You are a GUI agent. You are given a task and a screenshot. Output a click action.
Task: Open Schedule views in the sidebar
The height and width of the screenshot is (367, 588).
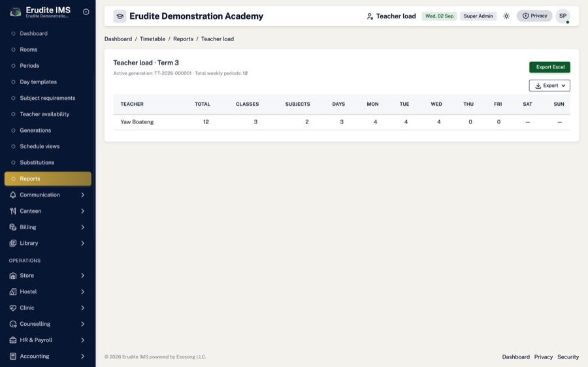(x=48, y=146)
